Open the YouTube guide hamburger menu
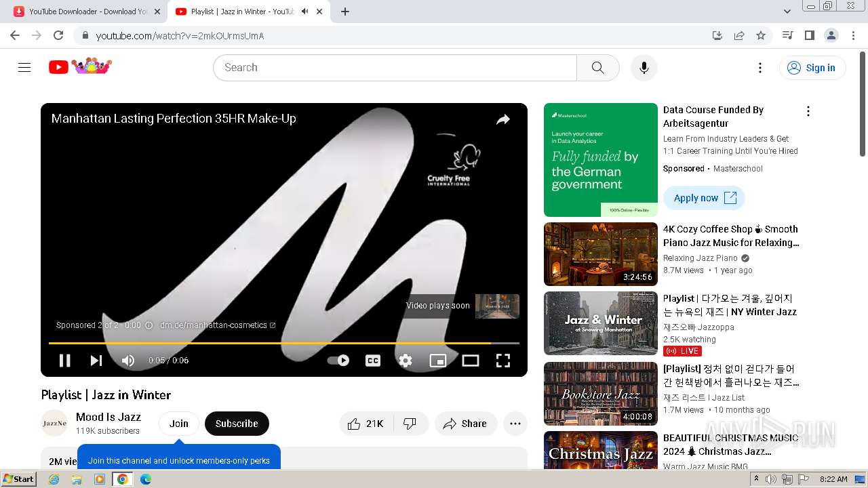 24,67
